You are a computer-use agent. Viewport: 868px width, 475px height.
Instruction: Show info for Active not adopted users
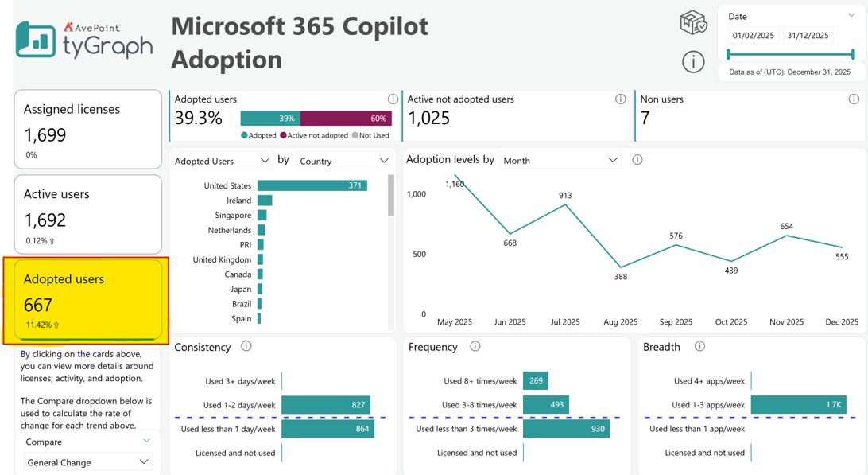point(621,99)
